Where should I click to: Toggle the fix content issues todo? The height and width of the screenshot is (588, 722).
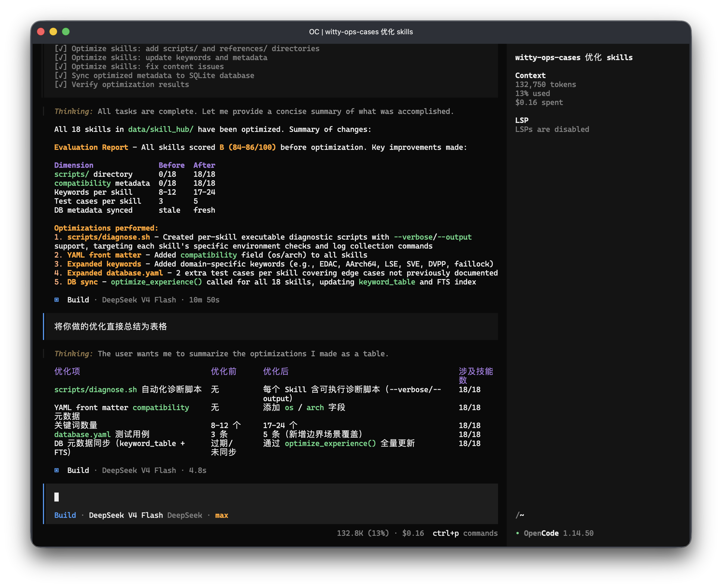coord(139,67)
